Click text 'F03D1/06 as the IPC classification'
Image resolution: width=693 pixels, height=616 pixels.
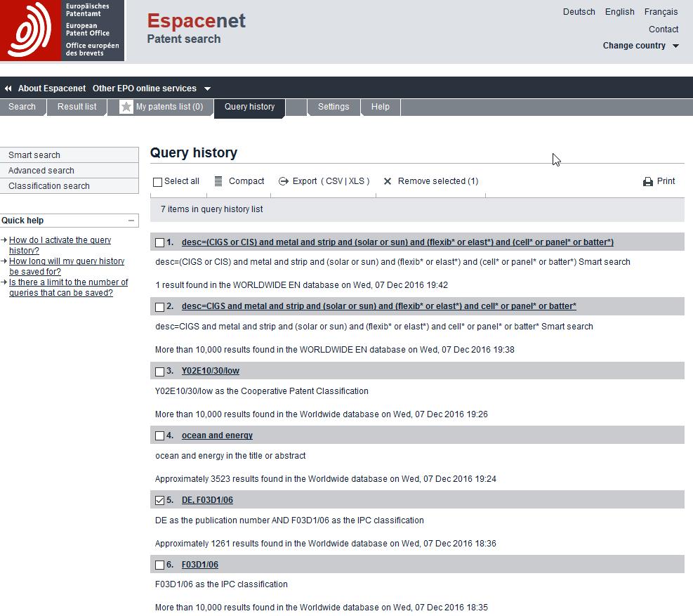[x=221, y=584]
